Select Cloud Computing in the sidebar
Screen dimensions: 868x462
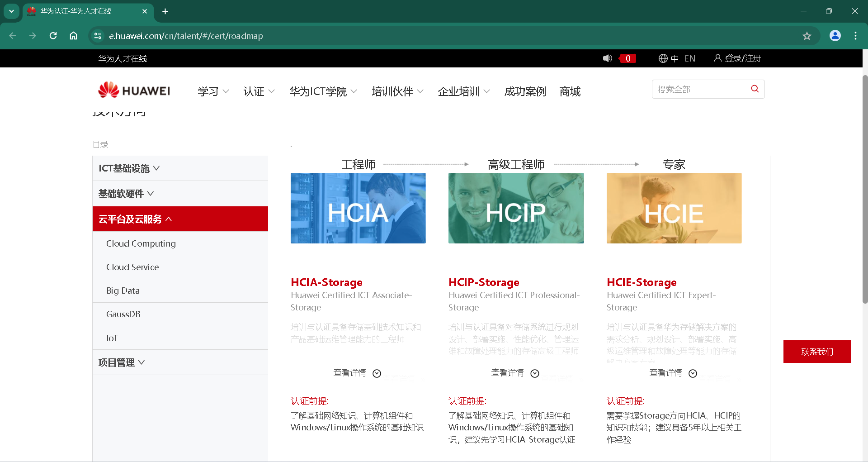click(x=180, y=243)
